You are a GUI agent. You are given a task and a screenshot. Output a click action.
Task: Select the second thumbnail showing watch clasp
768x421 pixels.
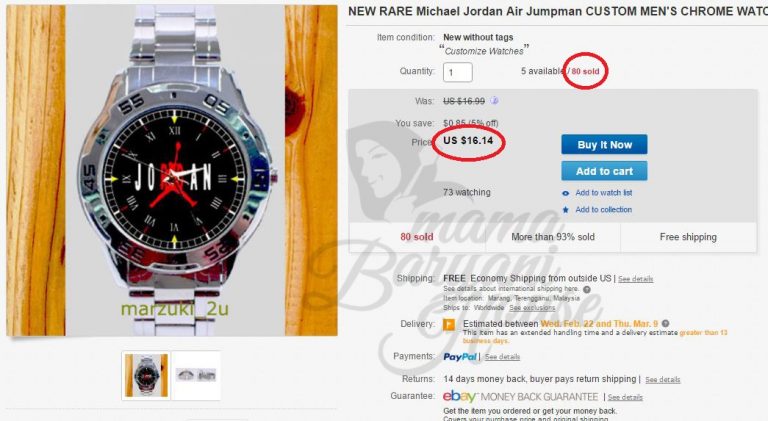click(196, 375)
